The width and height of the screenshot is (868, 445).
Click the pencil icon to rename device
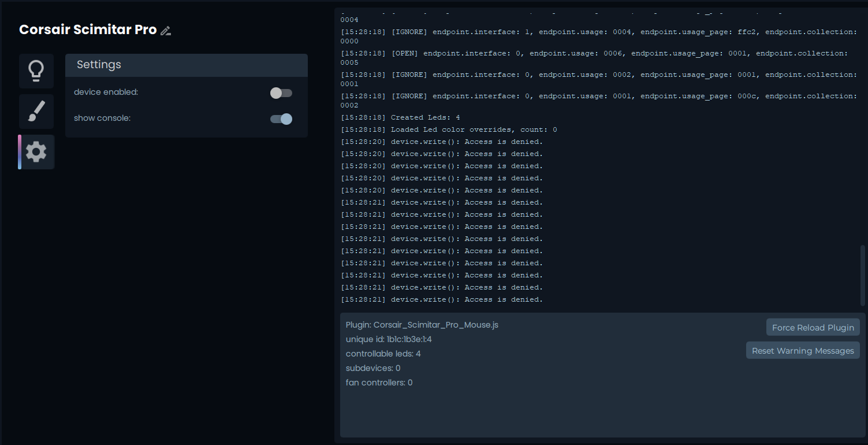[x=166, y=31]
